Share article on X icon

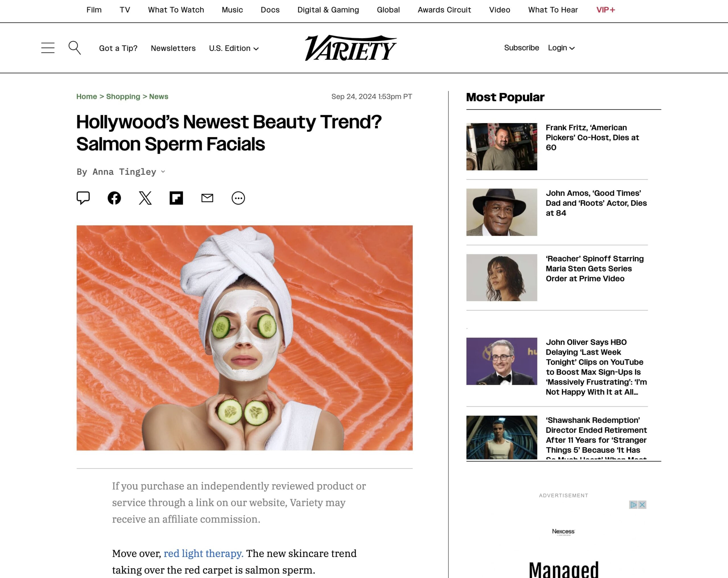point(145,198)
